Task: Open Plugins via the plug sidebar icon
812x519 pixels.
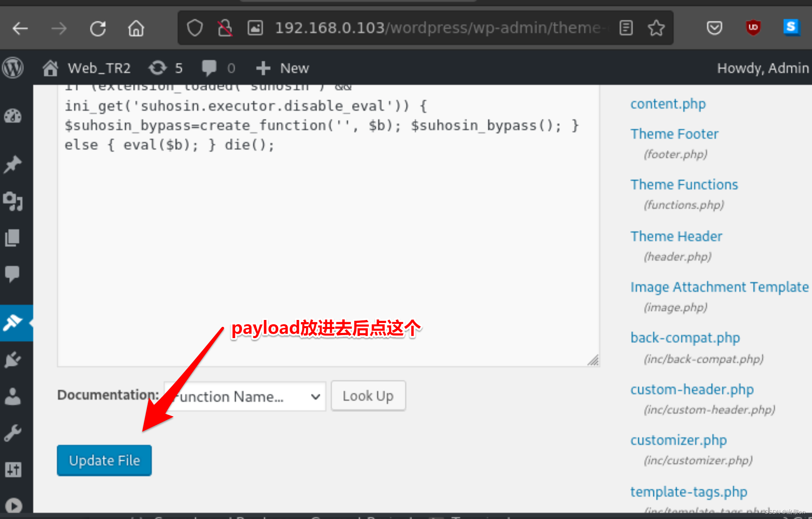Action: click(13, 359)
